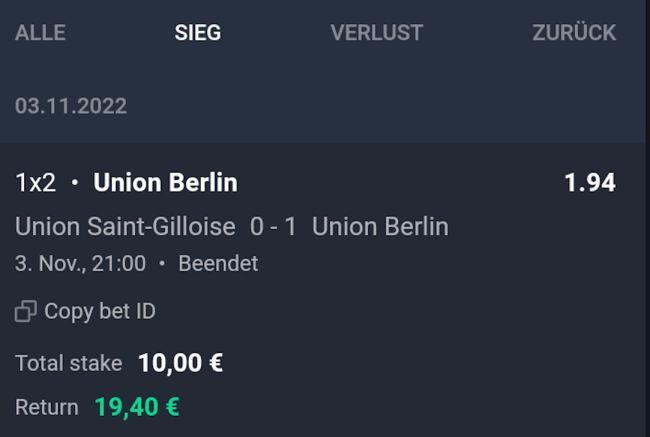Viewport: 650px width, 437px height.
Task: Click the 10,00 € stake amount
Action: point(180,363)
